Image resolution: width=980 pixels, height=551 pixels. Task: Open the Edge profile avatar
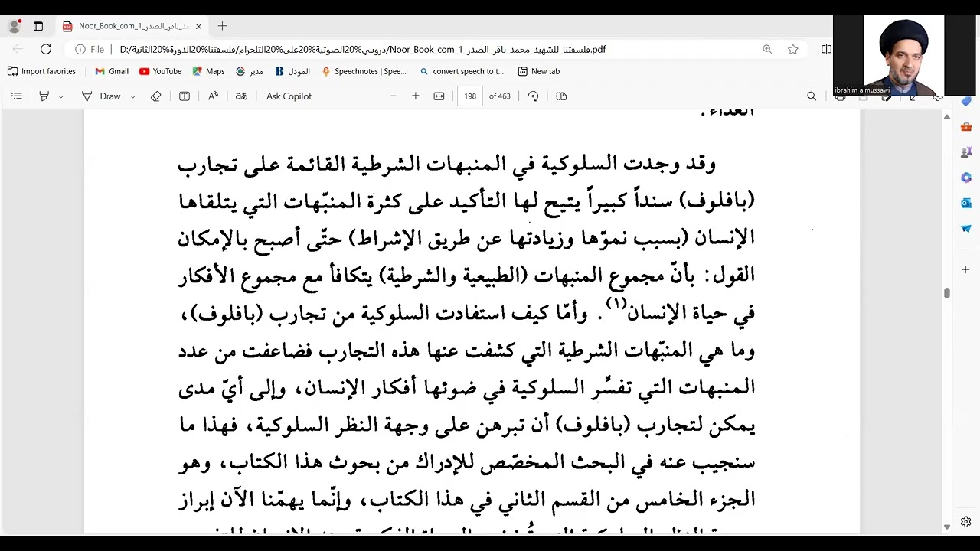(x=14, y=26)
